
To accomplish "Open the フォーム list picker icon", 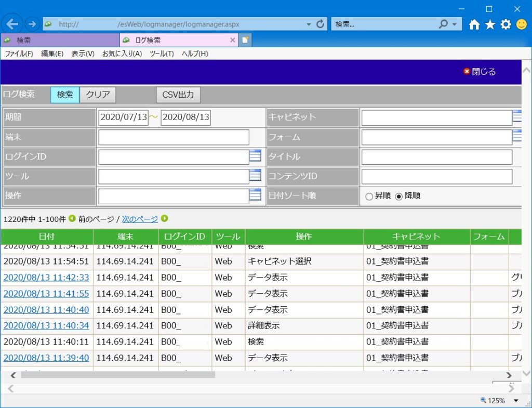I will (x=517, y=136).
